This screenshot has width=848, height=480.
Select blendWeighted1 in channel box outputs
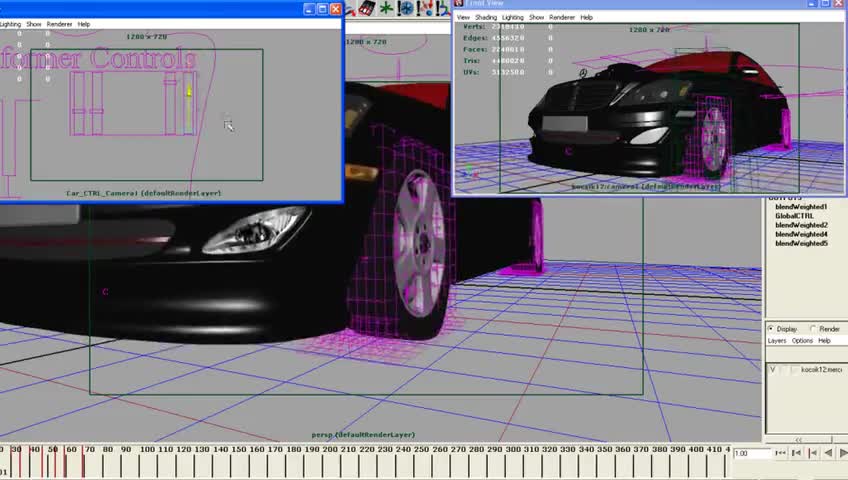click(x=801, y=207)
